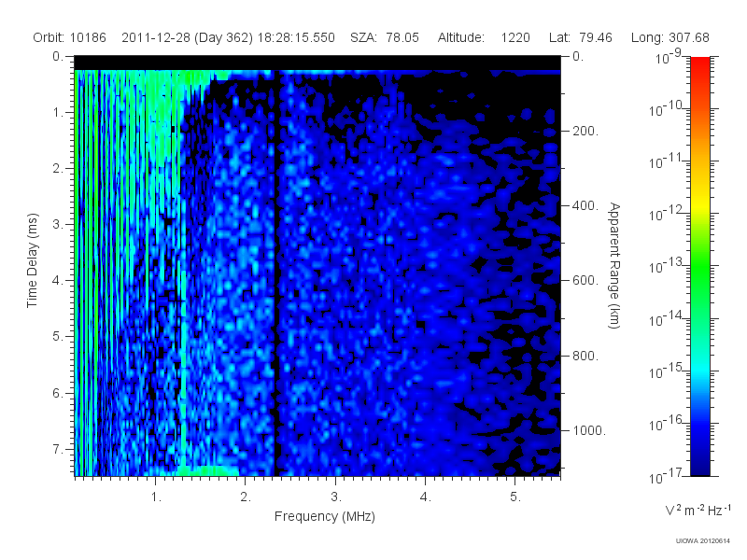Screen dimensions: 747x560
Task: Click the 10^-9 colorbar tick label
Action: tap(669, 58)
